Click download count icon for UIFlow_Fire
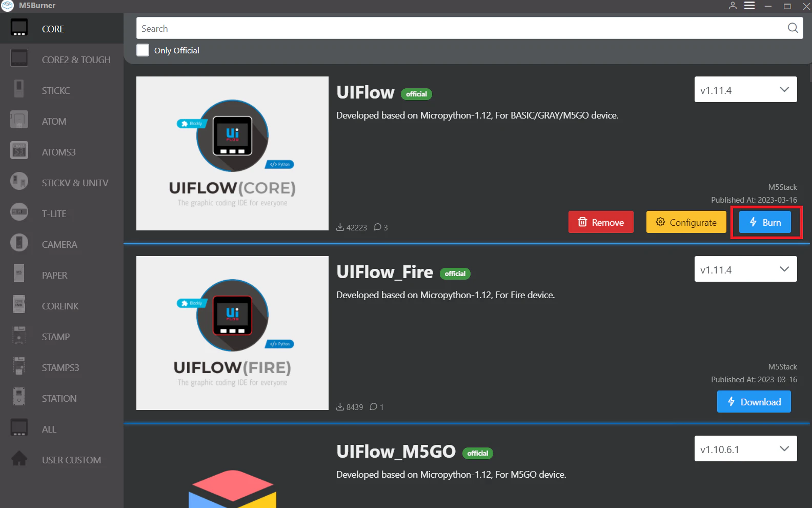812x508 pixels. [340, 406]
